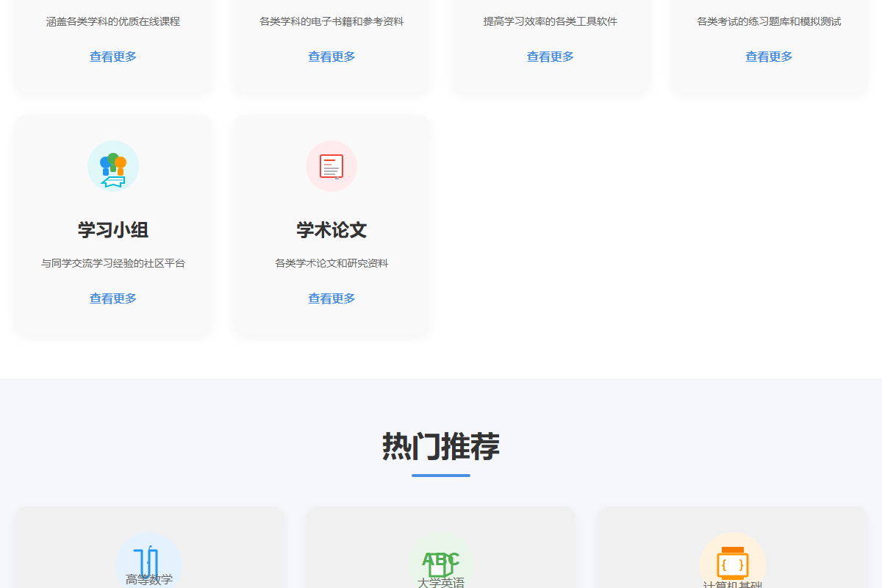Click 查看更多 under 电子书籍和参考资料

coord(331,56)
